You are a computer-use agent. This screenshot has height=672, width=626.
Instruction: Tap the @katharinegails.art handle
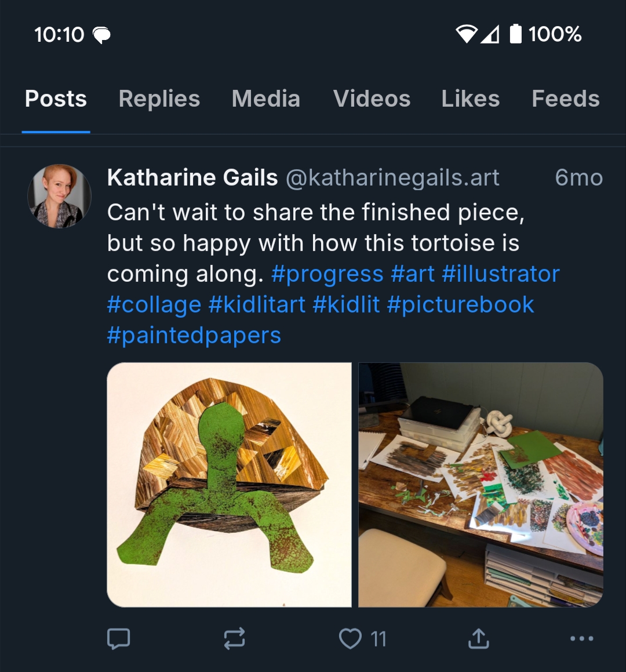coord(392,178)
